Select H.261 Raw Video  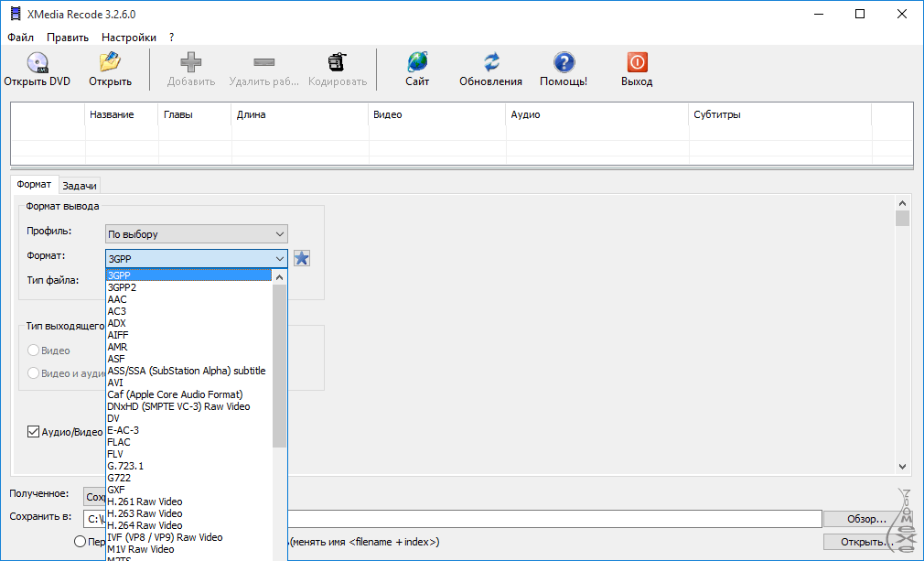188,502
